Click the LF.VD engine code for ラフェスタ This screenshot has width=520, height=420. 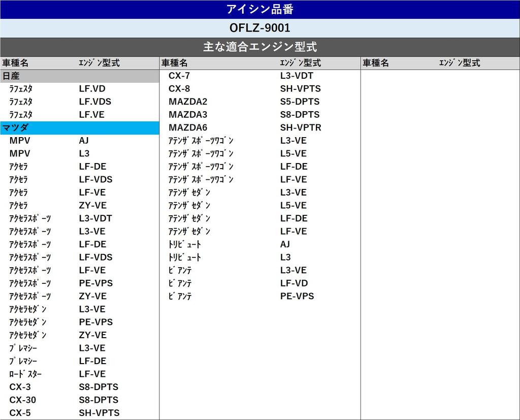click(92, 88)
